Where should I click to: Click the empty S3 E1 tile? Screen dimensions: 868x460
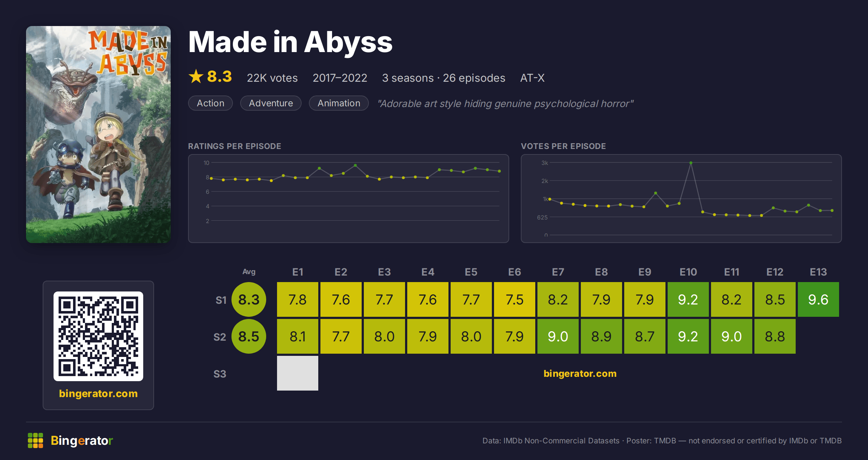(x=298, y=373)
